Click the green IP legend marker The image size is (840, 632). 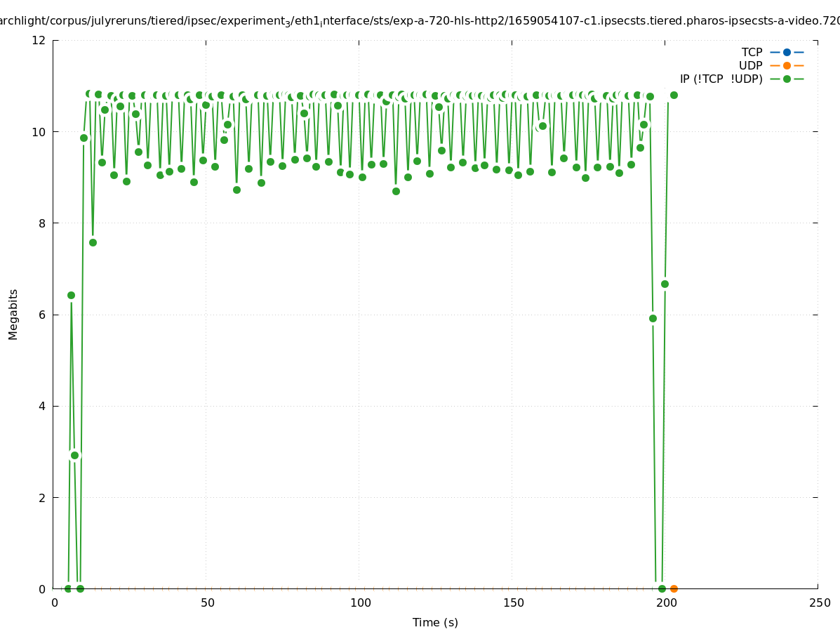(x=787, y=79)
